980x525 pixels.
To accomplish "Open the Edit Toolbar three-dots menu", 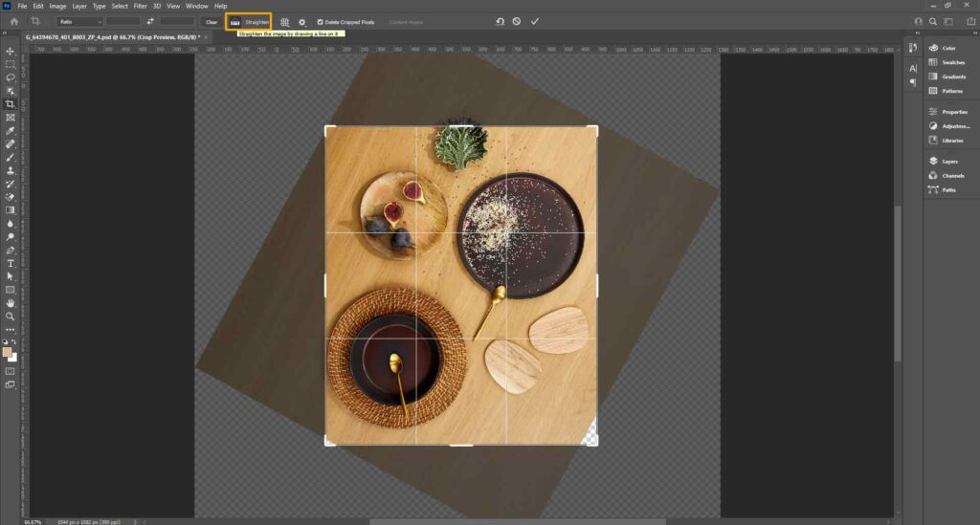I will click(10, 330).
